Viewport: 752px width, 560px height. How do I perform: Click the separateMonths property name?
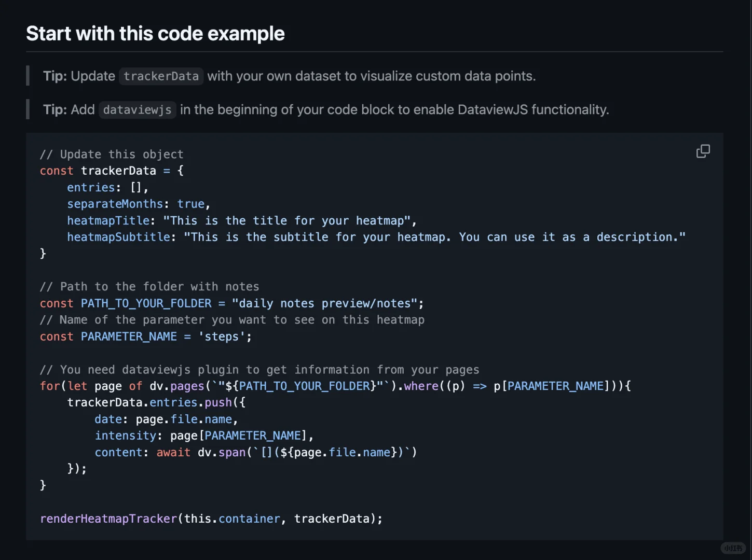point(115,204)
